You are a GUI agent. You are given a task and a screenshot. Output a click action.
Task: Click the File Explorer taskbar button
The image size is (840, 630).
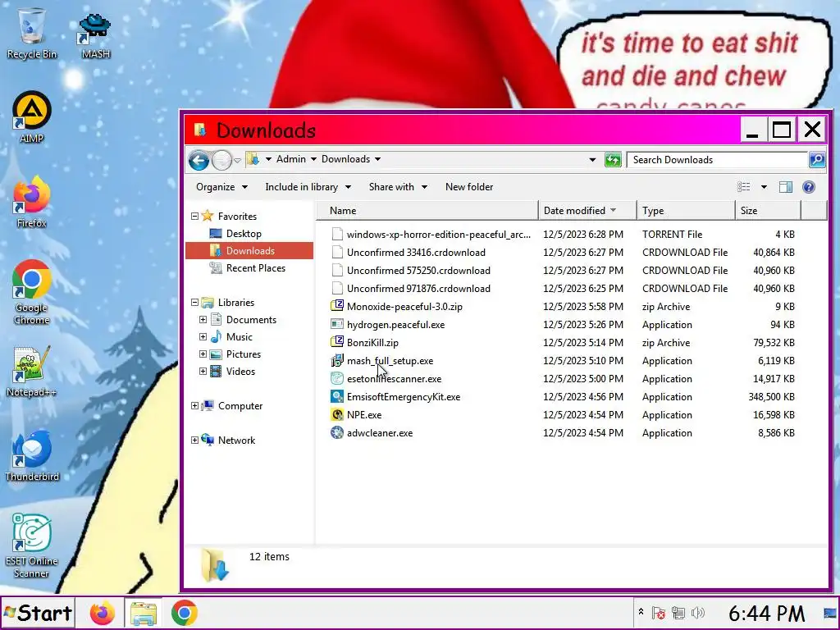pyautogui.click(x=143, y=613)
